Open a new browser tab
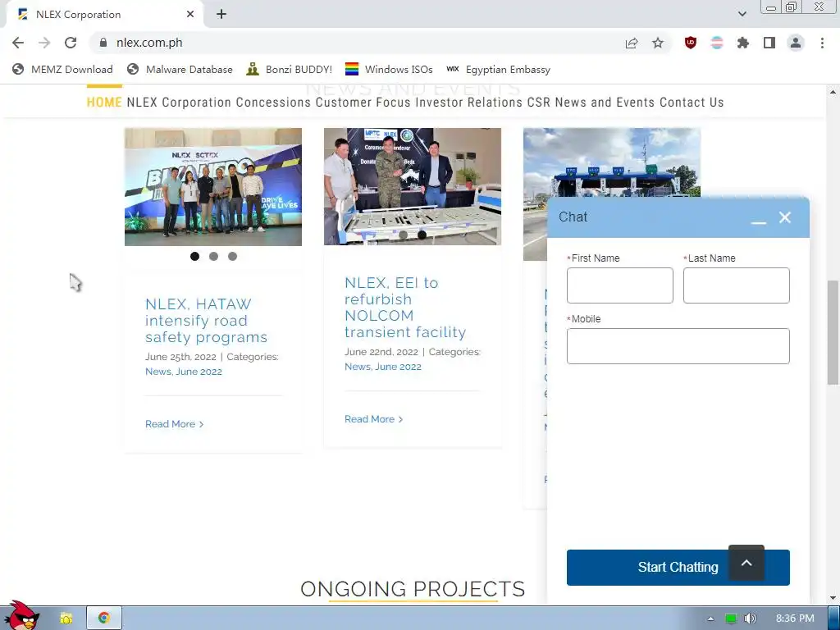 [221, 15]
